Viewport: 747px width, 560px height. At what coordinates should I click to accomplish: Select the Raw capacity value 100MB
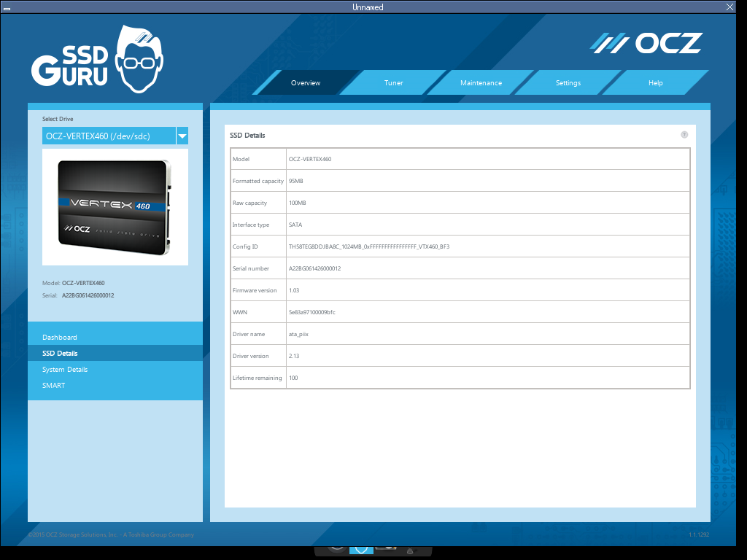[x=298, y=203]
